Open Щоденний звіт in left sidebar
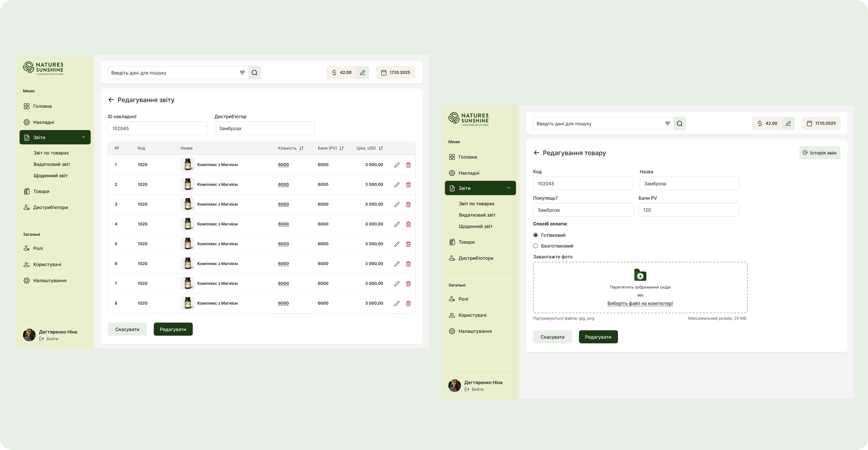Image resolution: width=868 pixels, height=450 pixels. click(x=50, y=176)
